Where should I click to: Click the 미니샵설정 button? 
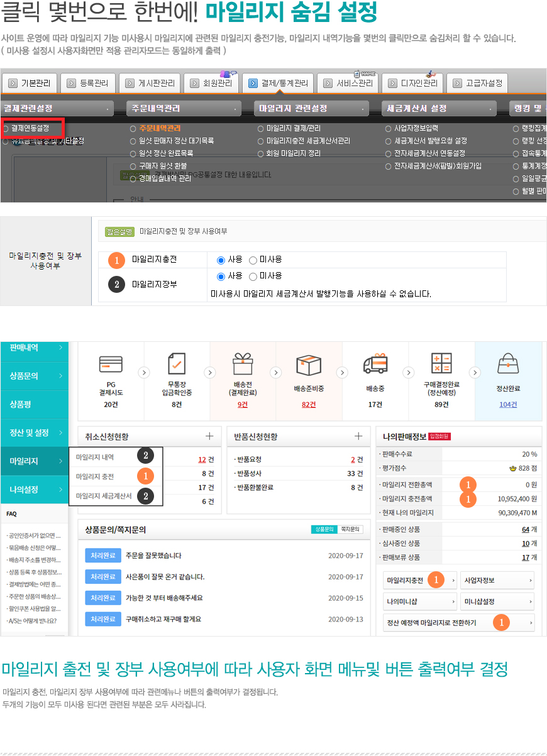tap(497, 601)
